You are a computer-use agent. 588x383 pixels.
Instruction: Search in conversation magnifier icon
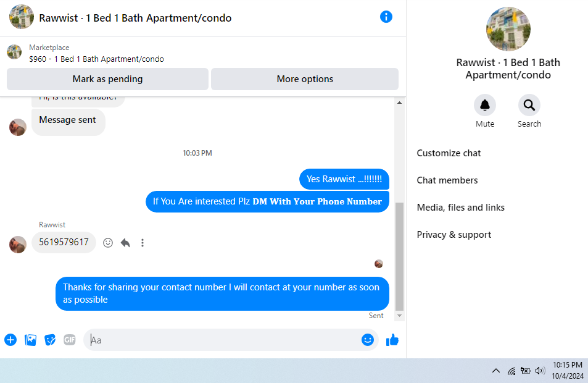point(529,105)
